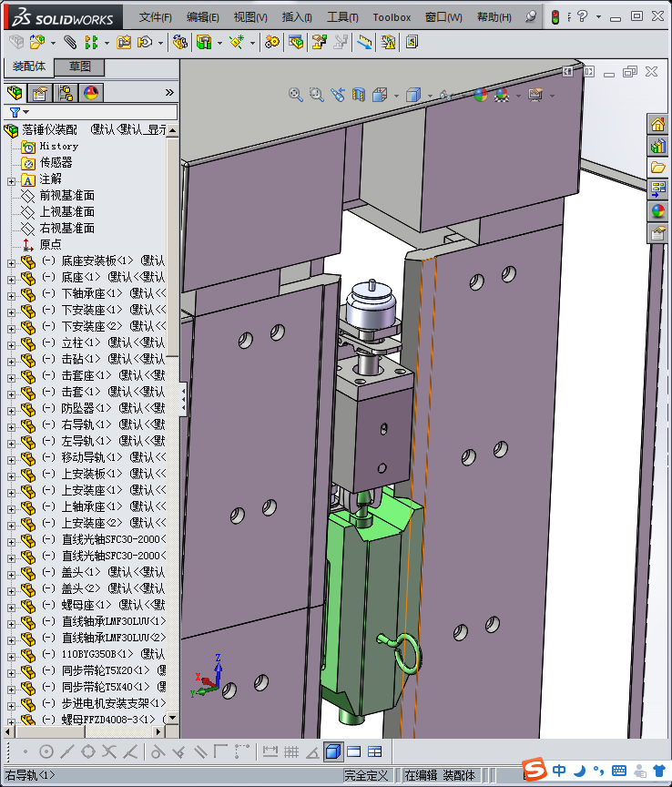Open the 文件(F) menu
The height and width of the screenshot is (787, 672).
(156, 17)
